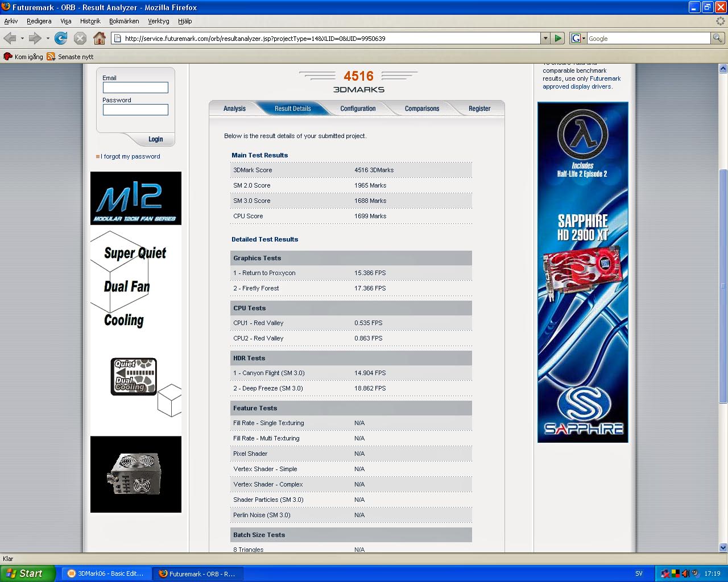Click the power supply product image ad
Image resolution: width=728 pixels, height=582 pixels.
(136, 475)
